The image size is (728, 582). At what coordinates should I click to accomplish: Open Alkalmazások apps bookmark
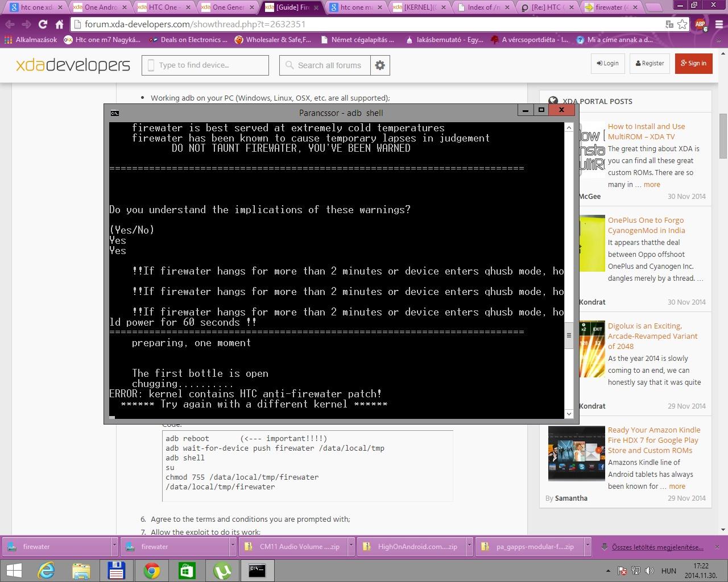pos(31,40)
